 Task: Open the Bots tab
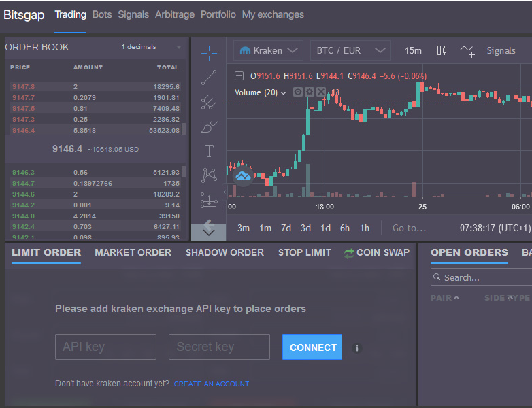click(x=102, y=14)
